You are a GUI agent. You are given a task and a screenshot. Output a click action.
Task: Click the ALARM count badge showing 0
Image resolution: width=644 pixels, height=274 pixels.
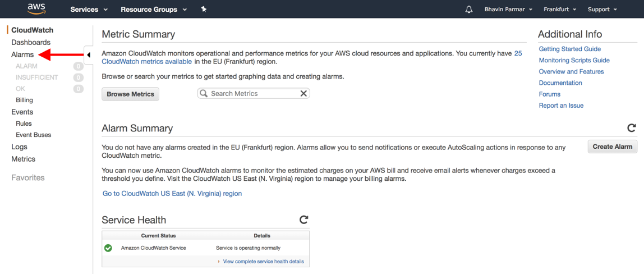(79, 66)
